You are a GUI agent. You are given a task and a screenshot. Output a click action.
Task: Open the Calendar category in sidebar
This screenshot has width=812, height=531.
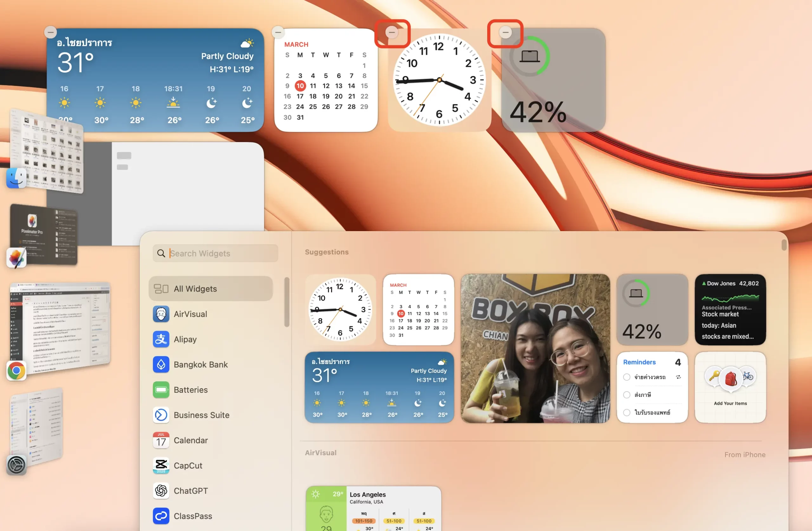pyautogui.click(x=190, y=440)
